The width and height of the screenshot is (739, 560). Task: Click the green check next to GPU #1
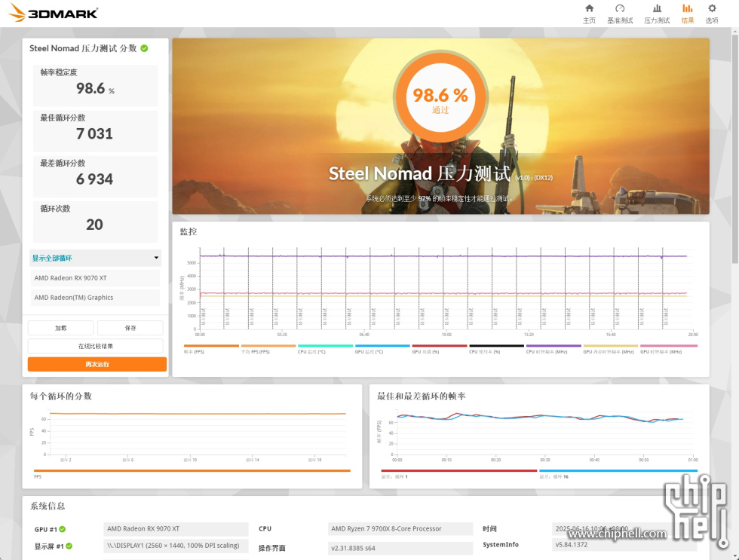point(63,529)
